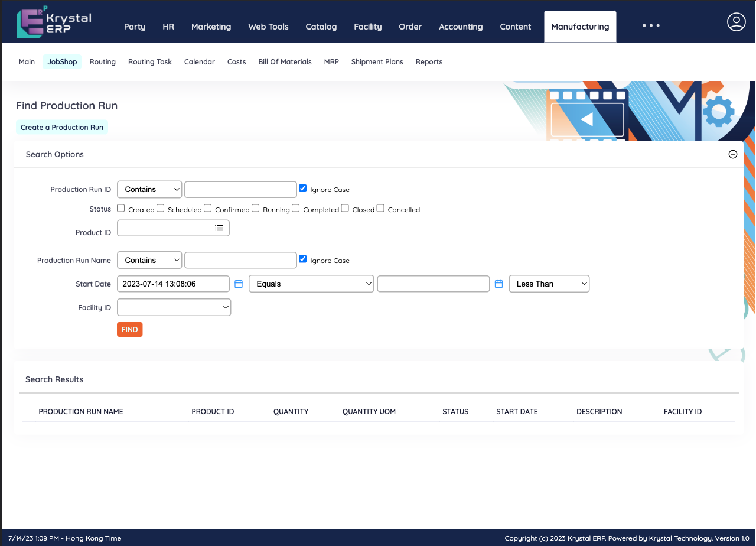Image resolution: width=756 pixels, height=546 pixels.
Task: Open the Less Than operator dropdown
Action: click(549, 284)
